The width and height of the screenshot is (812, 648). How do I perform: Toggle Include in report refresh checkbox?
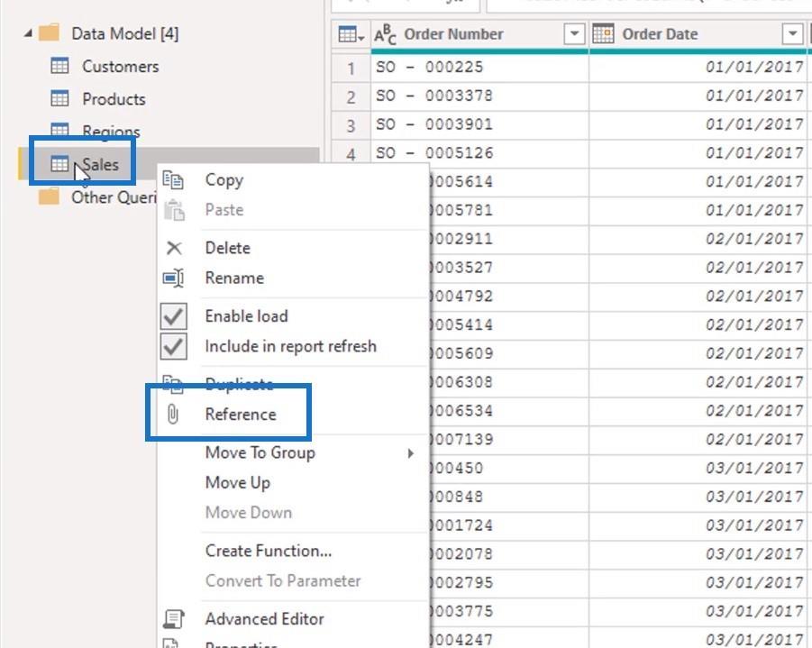tap(173, 346)
